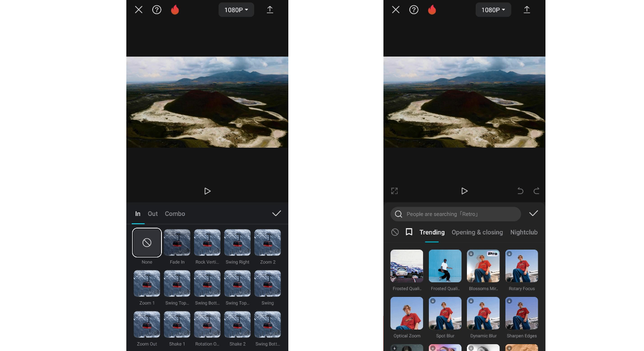
Task: Select the Shake 1 animation
Action: pyautogui.click(x=177, y=324)
